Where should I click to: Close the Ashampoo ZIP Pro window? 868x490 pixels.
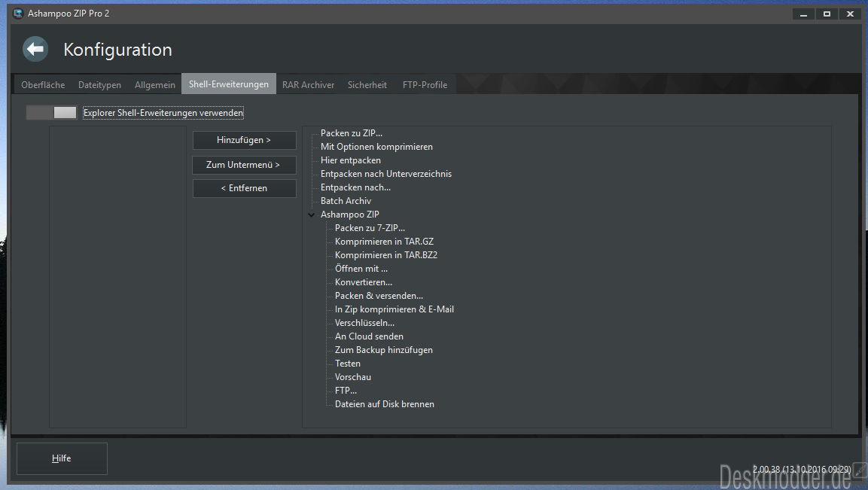(x=850, y=14)
